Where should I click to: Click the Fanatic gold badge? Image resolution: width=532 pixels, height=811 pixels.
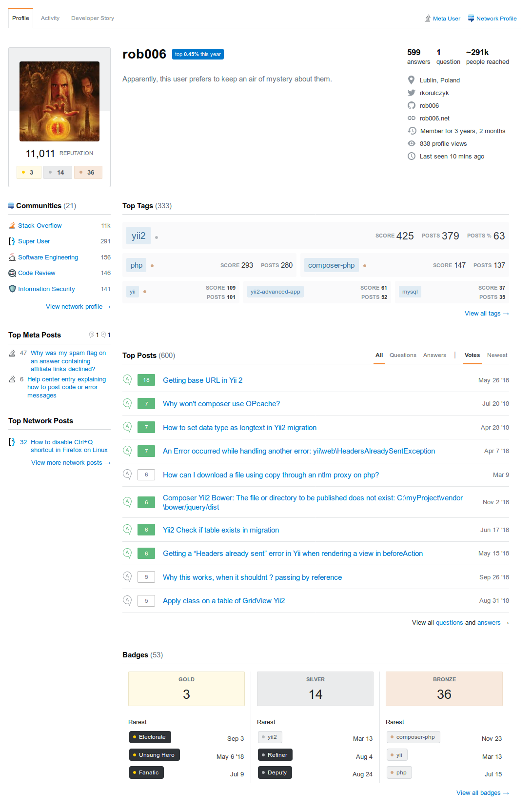point(146,772)
